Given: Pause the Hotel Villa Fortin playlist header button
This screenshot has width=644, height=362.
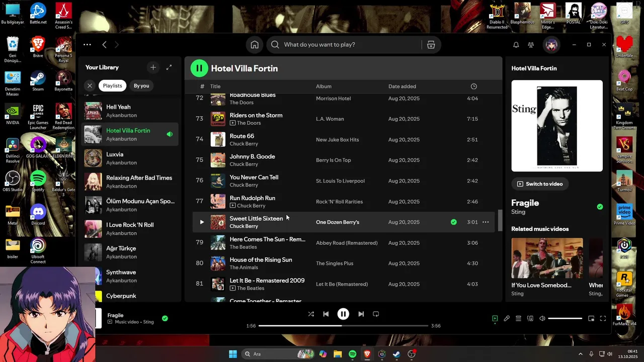Looking at the screenshot, I should click(x=199, y=68).
